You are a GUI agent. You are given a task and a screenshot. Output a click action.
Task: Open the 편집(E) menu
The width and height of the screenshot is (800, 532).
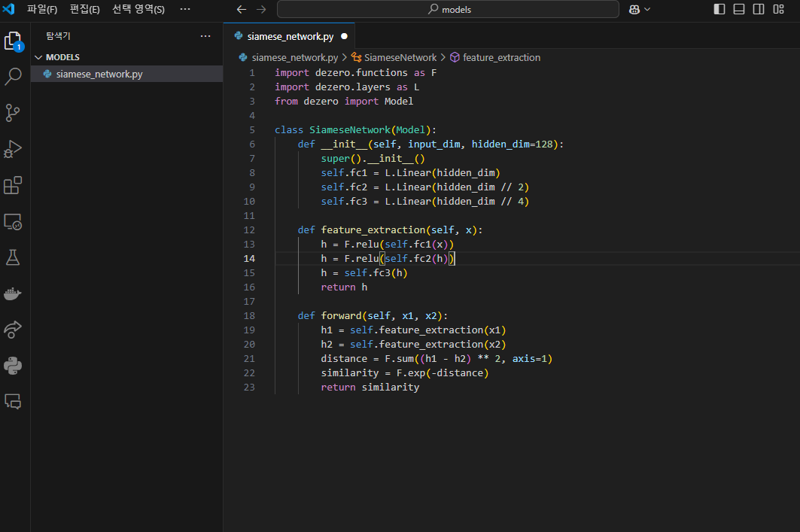84,9
